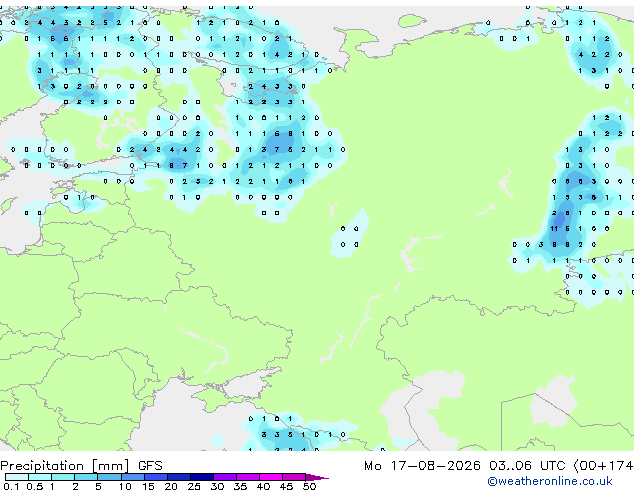Pick the 40–45 mm magenta legend box
Image resolution: width=634 pixels, height=490 pixels.
pyautogui.click(x=271, y=477)
